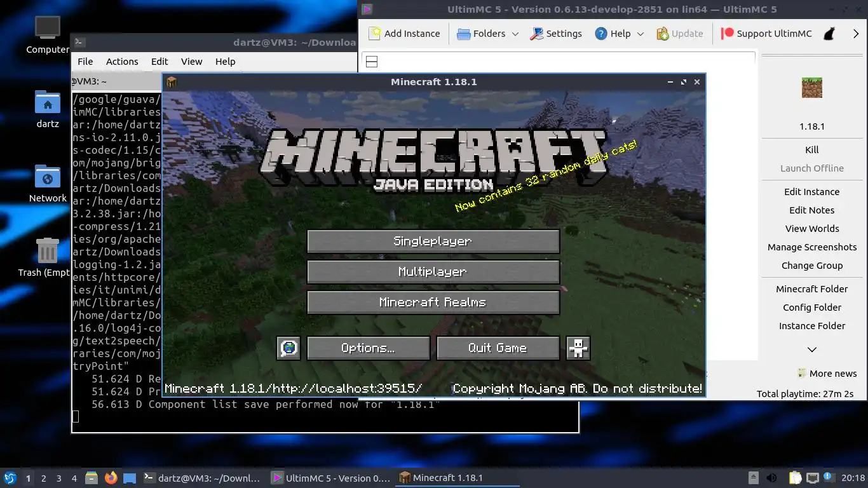Click the cat icon in UltimMC toolbar

tap(829, 34)
